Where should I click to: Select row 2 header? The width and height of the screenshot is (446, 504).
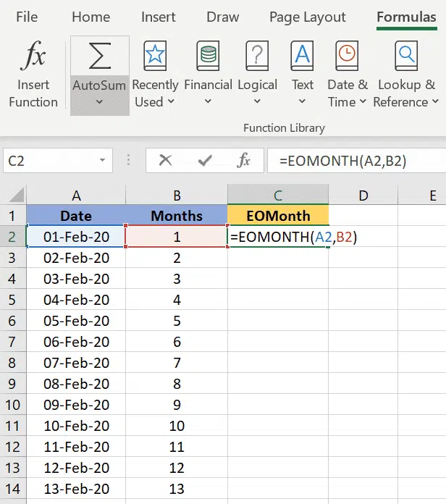13,237
